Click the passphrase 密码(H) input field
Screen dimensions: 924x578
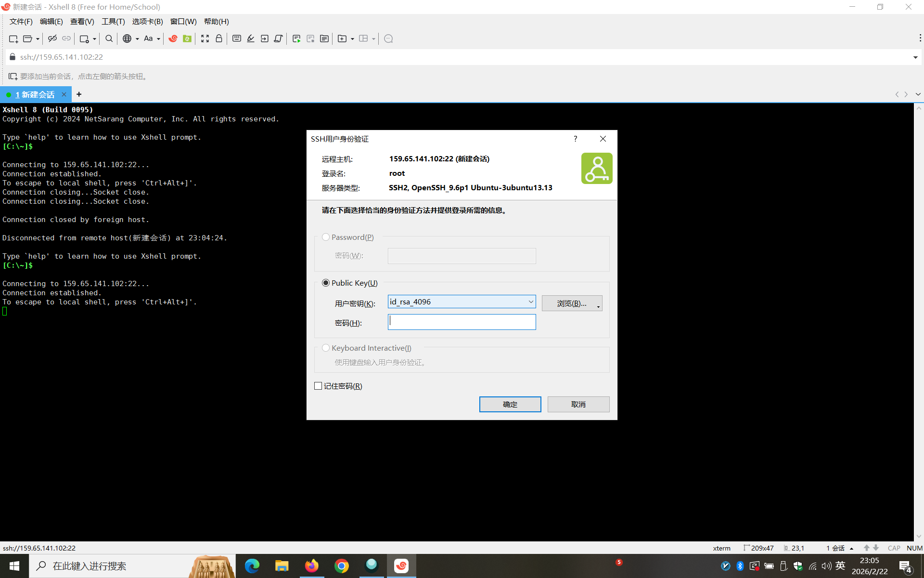click(x=462, y=322)
